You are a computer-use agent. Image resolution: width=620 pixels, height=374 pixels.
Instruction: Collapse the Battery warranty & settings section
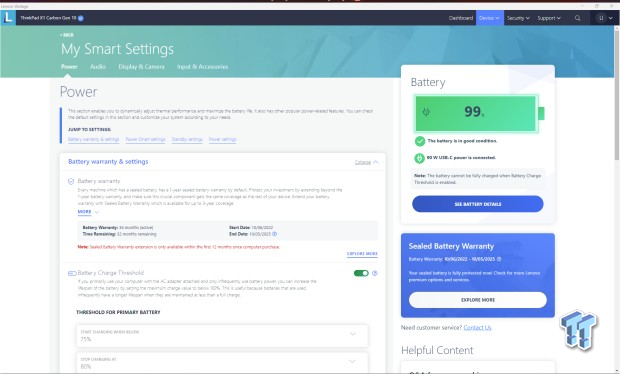(x=366, y=162)
